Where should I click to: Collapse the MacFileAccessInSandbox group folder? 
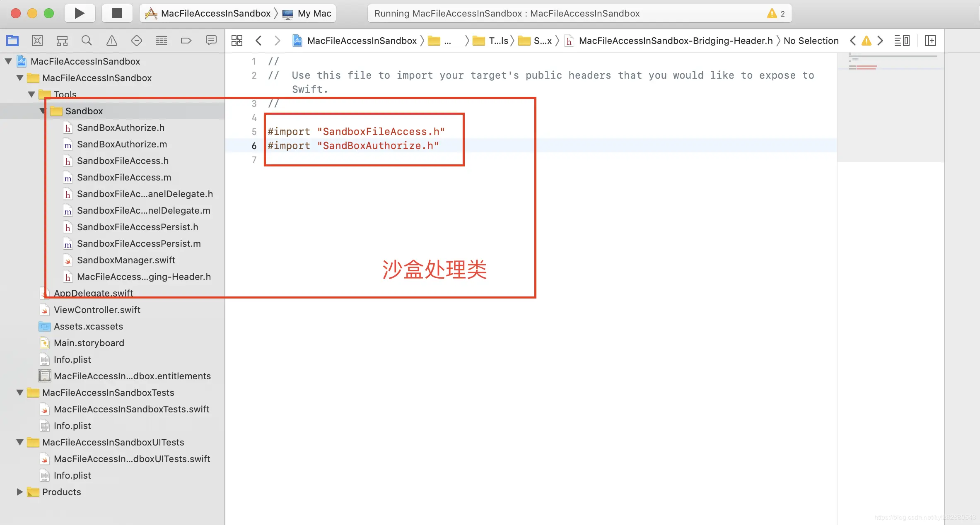click(x=20, y=78)
